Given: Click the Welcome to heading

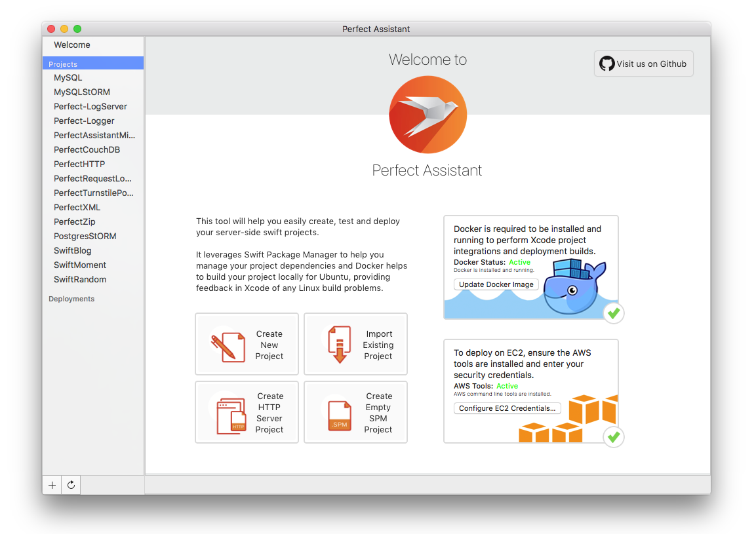Looking at the screenshot, I should pyautogui.click(x=428, y=59).
